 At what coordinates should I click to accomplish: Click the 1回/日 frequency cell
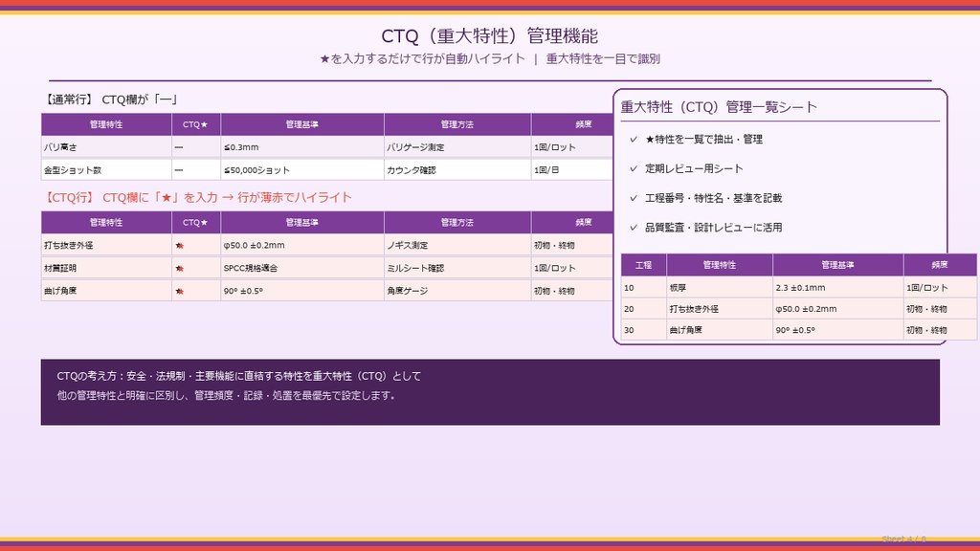(x=572, y=170)
